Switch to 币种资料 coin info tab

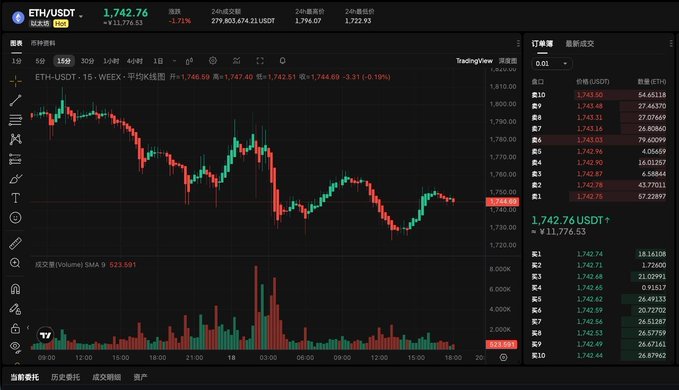(43, 43)
